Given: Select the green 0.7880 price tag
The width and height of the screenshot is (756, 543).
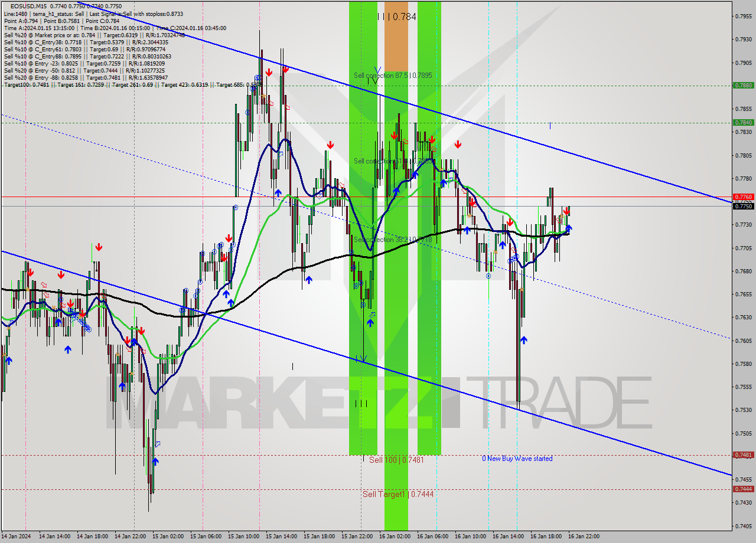Looking at the screenshot, I should point(743,85).
